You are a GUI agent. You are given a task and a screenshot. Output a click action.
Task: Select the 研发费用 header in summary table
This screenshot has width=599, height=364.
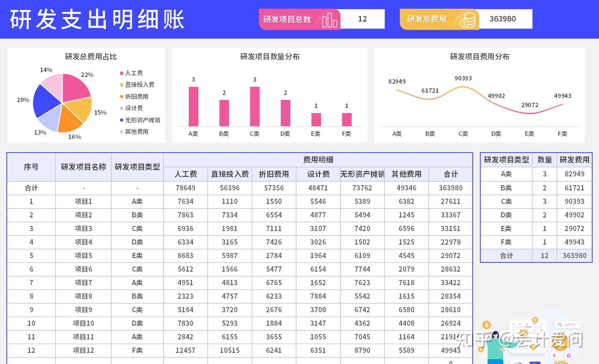(x=574, y=160)
